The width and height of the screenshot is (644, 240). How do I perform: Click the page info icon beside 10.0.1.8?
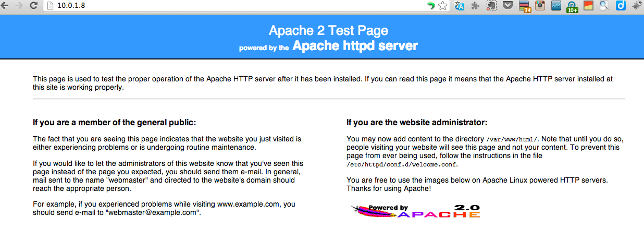click(x=50, y=6)
